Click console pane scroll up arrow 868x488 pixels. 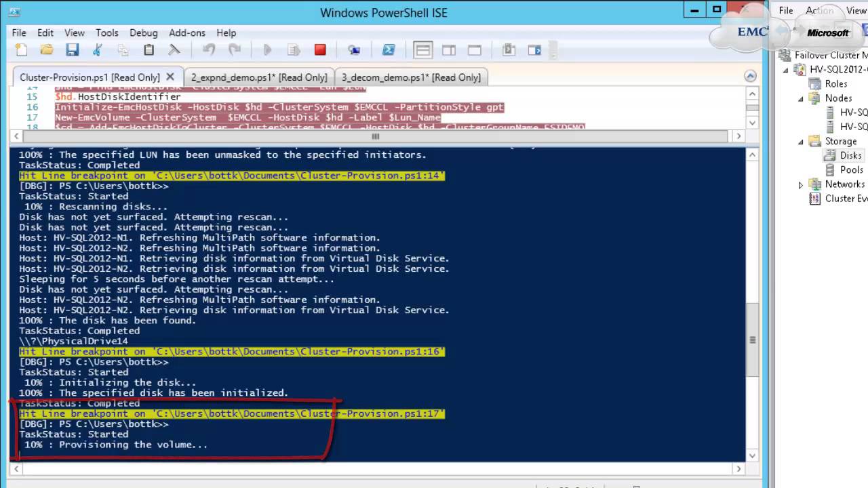(752, 155)
